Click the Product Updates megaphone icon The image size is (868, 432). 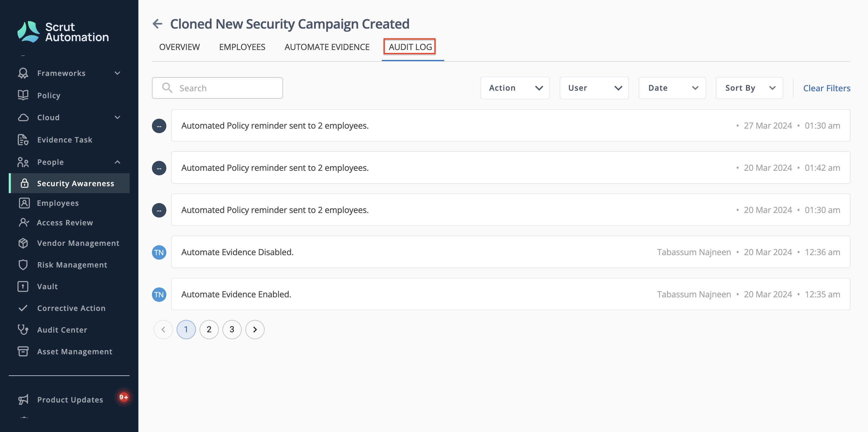coord(23,400)
